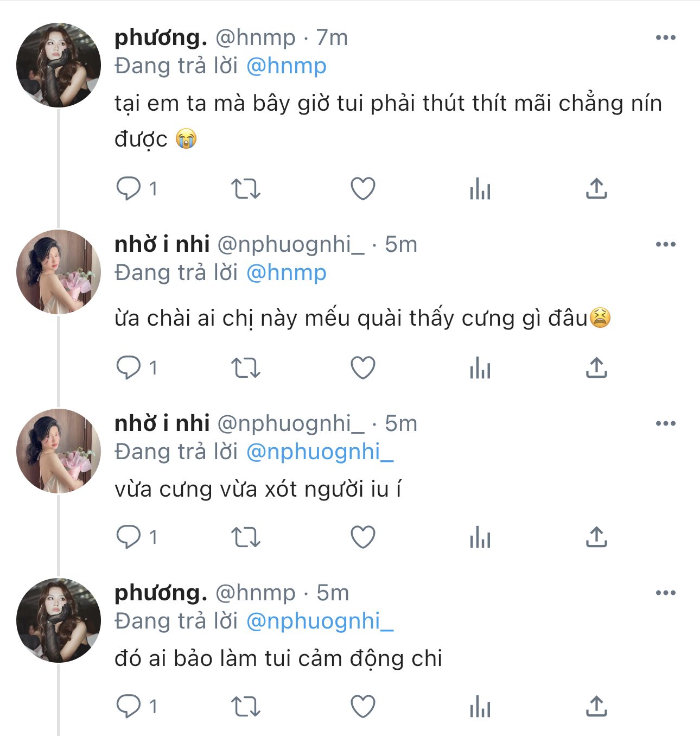Open @hnmp mention in first tweet's reply line
The image size is (700, 736).
pos(286,66)
